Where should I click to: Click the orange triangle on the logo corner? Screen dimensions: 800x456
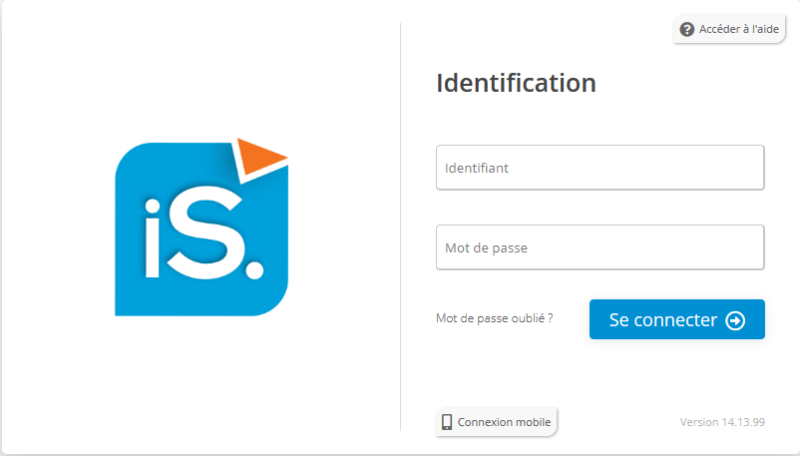(x=261, y=155)
